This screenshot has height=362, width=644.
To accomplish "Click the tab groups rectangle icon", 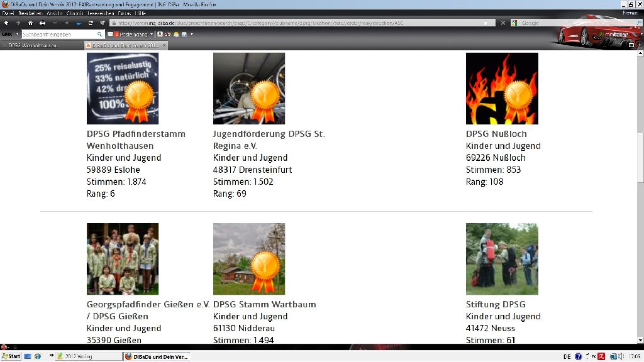I will pos(631,45).
